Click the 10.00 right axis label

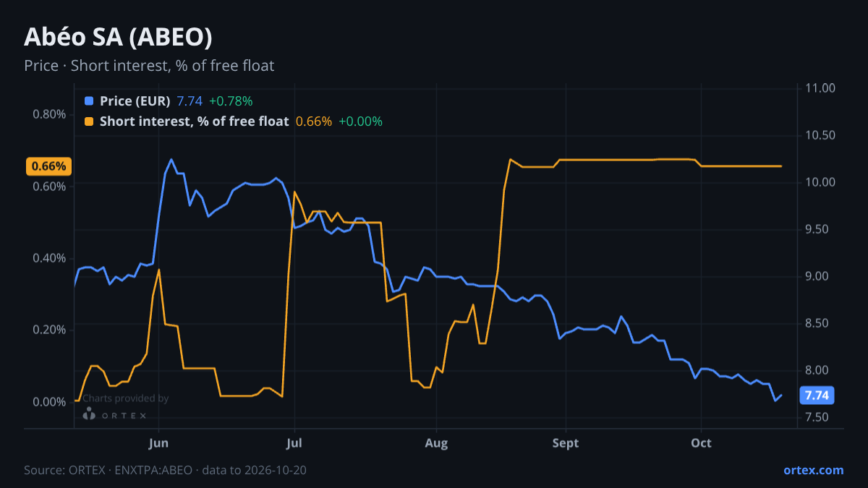[819, 182]
